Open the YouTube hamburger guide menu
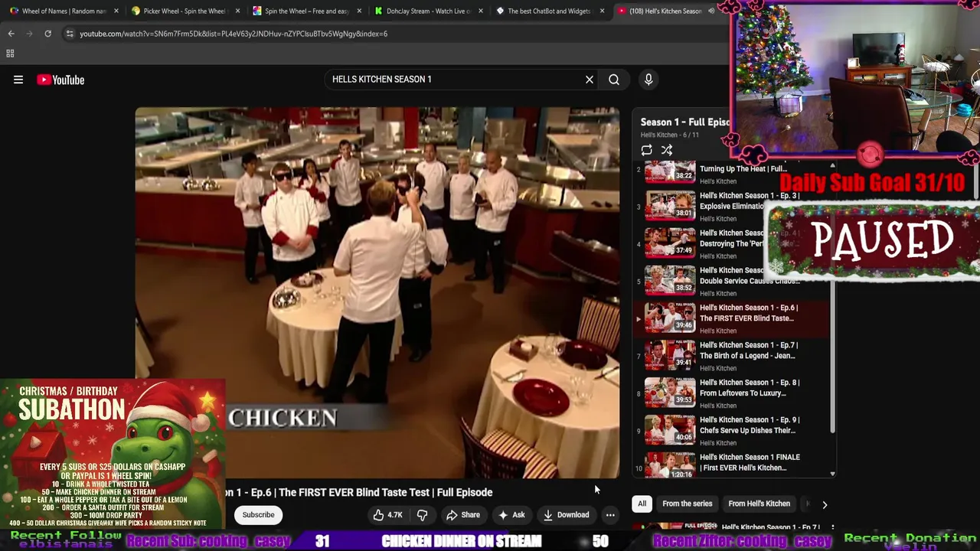The height and width of the screenshot is (551, 980). [18, 80]
